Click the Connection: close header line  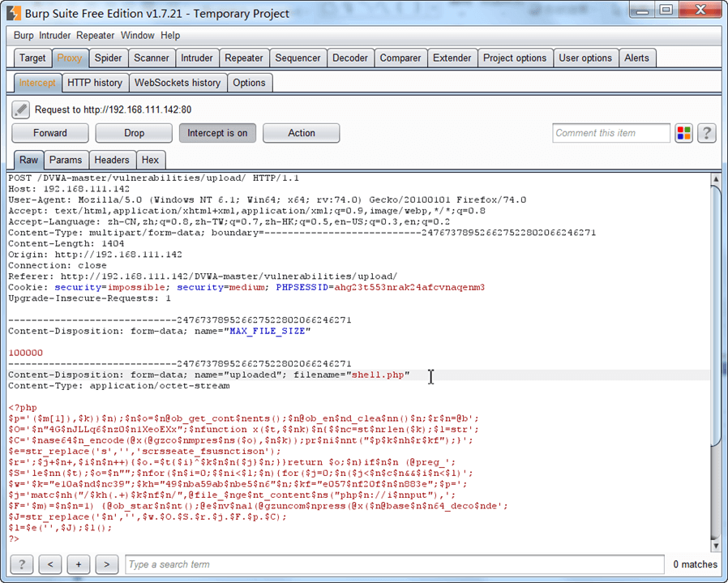click(58, 266)
